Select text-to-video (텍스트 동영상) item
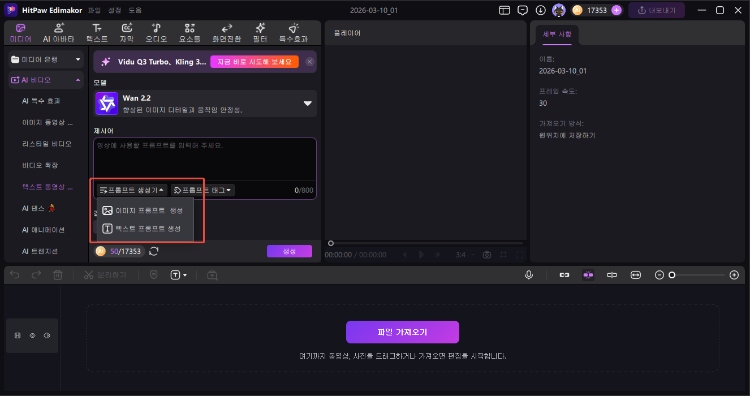The height and width of the screenshot is (396, 750). pyautogui.click(x=47, y=187)
